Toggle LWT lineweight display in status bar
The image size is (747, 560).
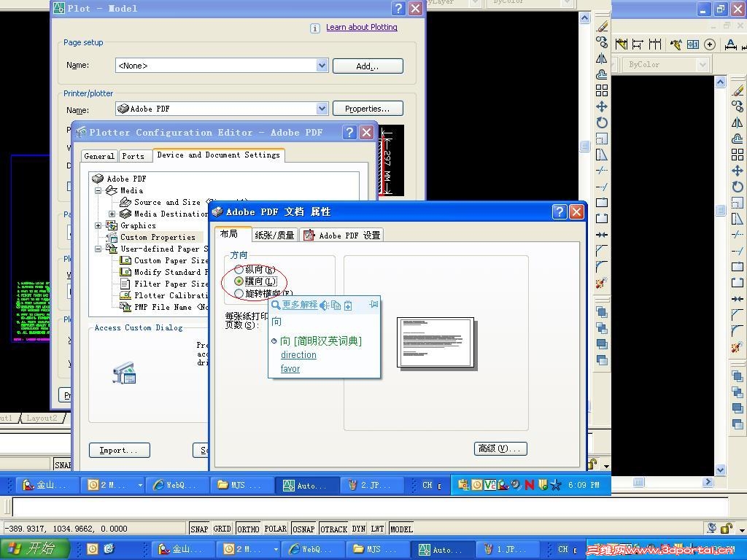(377, 529)
